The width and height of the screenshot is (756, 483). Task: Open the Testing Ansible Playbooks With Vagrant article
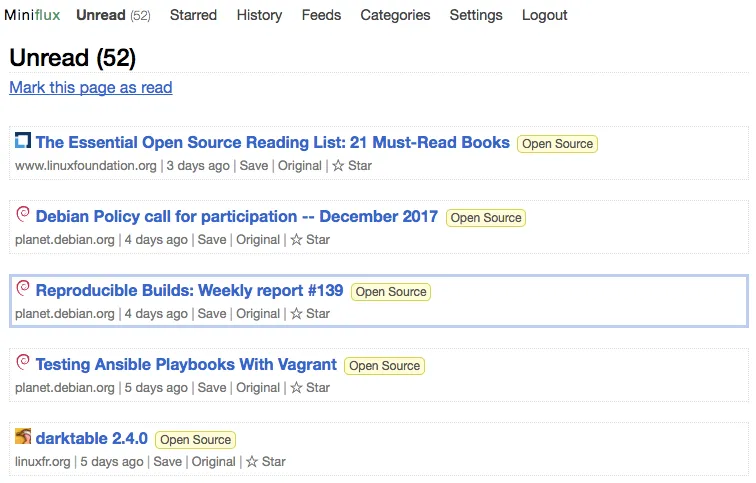186,364
